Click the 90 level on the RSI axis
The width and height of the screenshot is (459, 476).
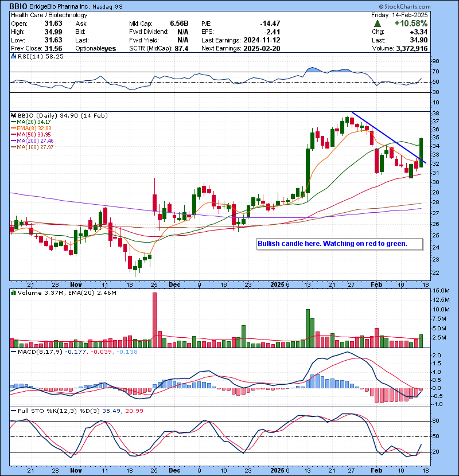point(435,61)
